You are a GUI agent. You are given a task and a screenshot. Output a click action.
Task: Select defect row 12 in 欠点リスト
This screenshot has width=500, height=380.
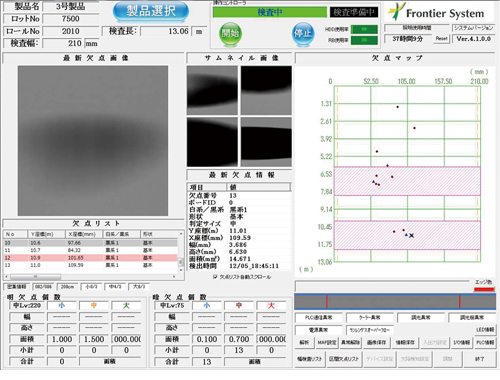[91, 258]
